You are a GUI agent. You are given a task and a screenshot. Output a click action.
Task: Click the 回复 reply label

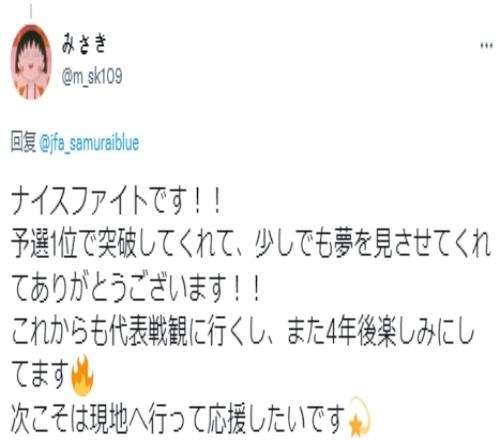point(23,142)
